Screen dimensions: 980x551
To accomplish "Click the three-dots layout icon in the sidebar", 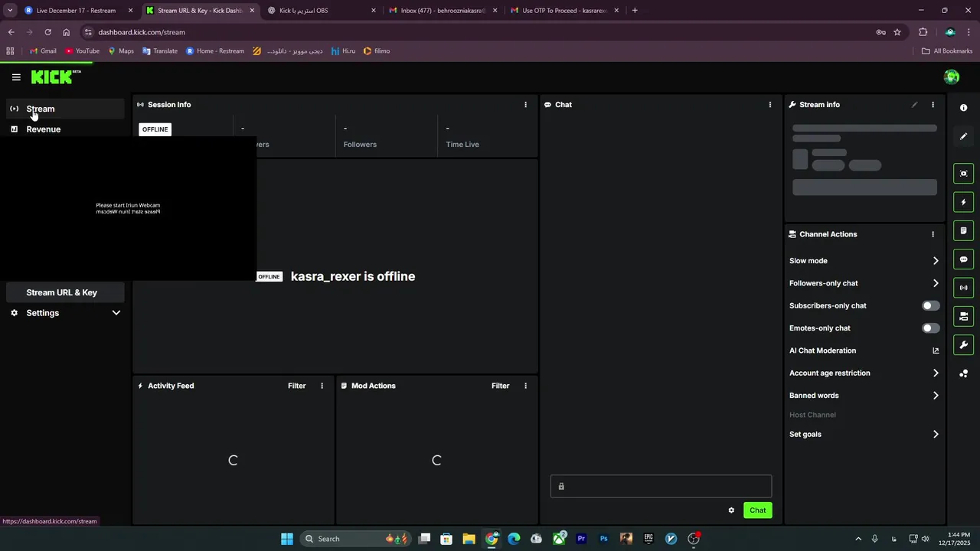I will coord(963,373).
